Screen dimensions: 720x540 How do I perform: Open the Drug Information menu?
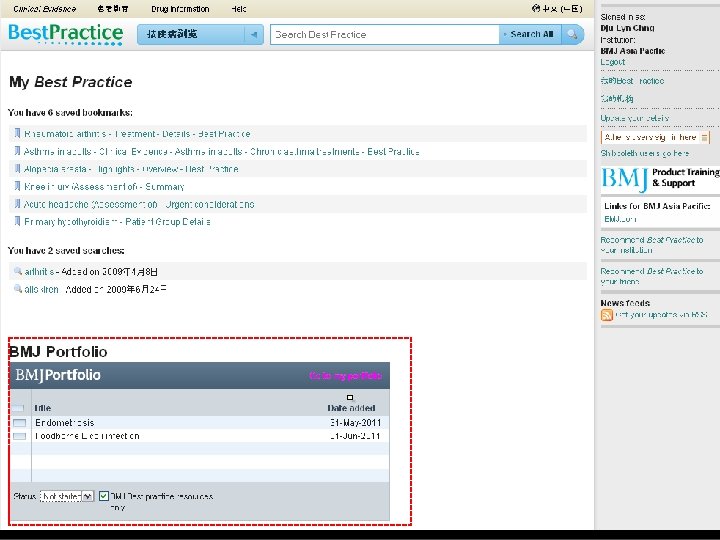[180, 9]
